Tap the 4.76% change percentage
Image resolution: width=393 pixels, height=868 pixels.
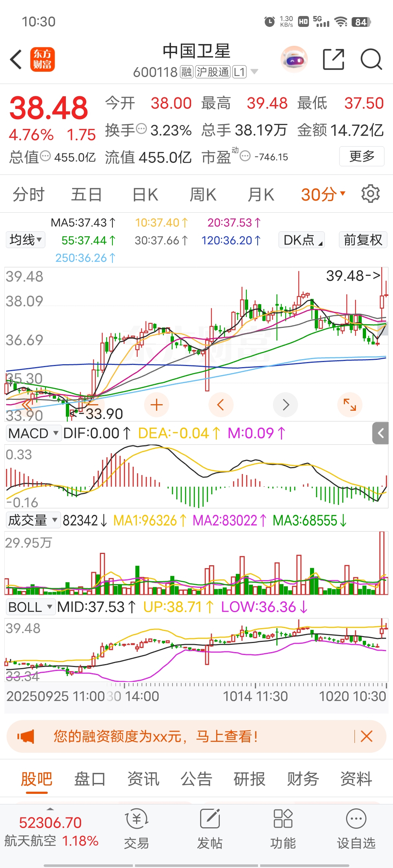31,135
